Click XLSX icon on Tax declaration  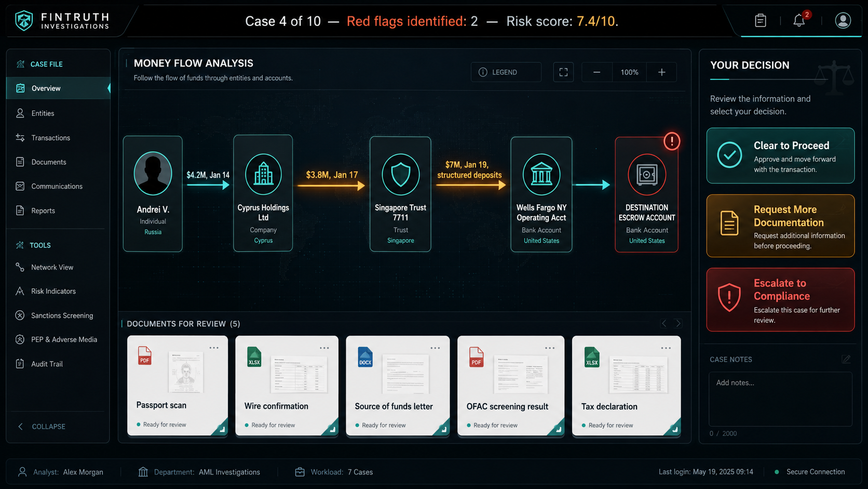592,357
